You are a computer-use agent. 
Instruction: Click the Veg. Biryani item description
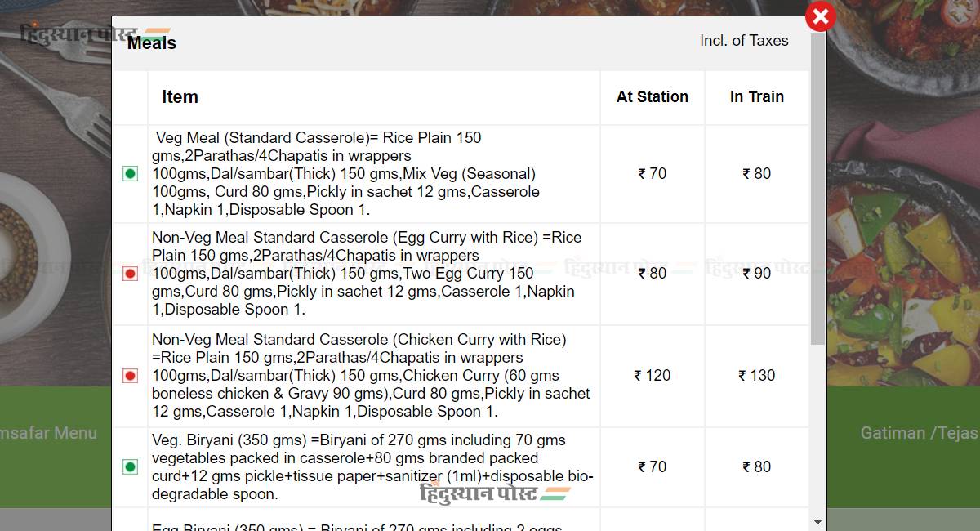[x=372, y=466]
